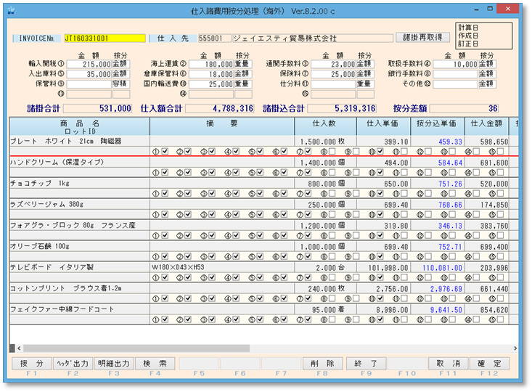Viewport: 532px width, 392px height.
Task: Click the 諸掛再取得 button
Action: [x=422, y=37]
